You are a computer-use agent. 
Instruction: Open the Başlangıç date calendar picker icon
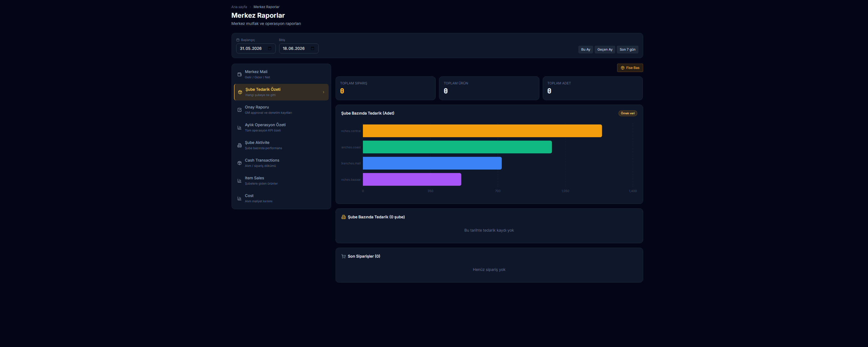[270, 48]
